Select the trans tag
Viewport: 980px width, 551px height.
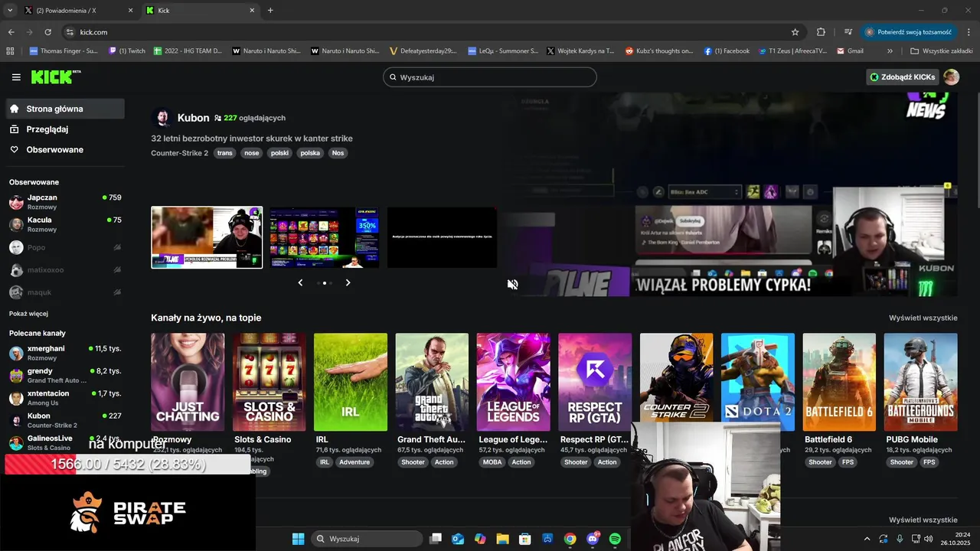coord(224,153)
